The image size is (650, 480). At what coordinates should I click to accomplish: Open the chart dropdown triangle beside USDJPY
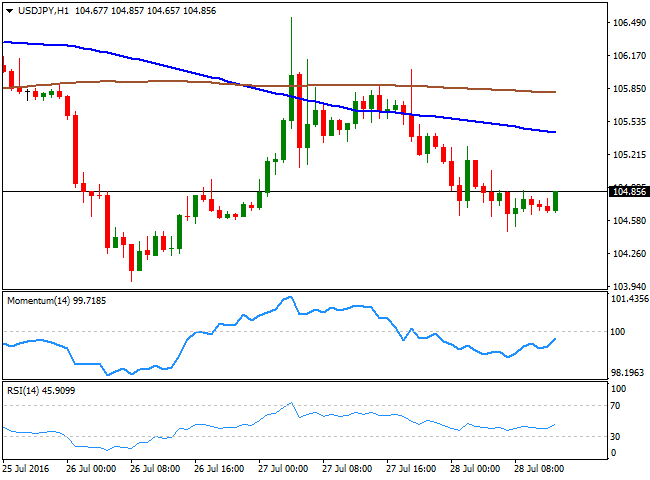[10, 11]
